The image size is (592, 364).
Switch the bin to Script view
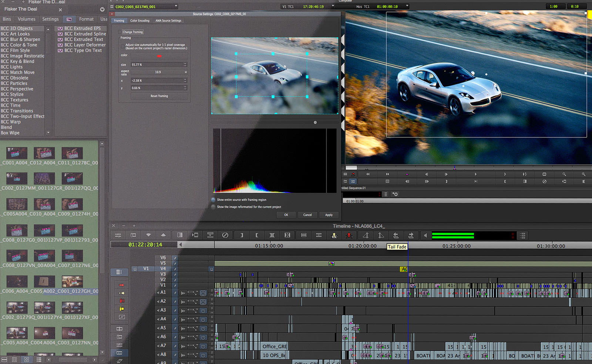(x=39, y=360)
